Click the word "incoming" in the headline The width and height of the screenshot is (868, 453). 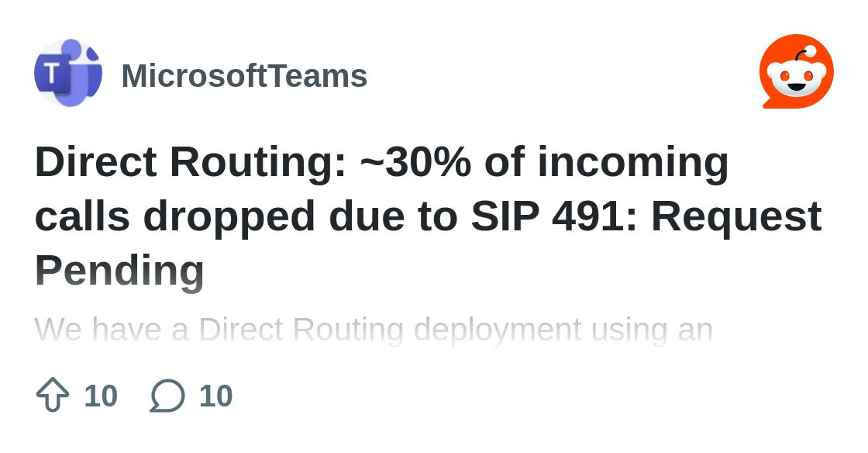[633, 162]
